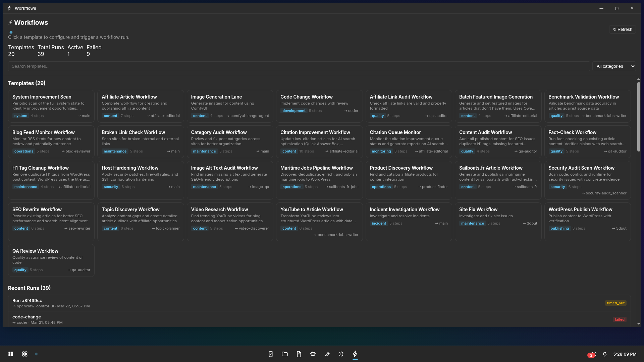
Task: Open the notifications bell icon
Action: (x=605, y=354)
